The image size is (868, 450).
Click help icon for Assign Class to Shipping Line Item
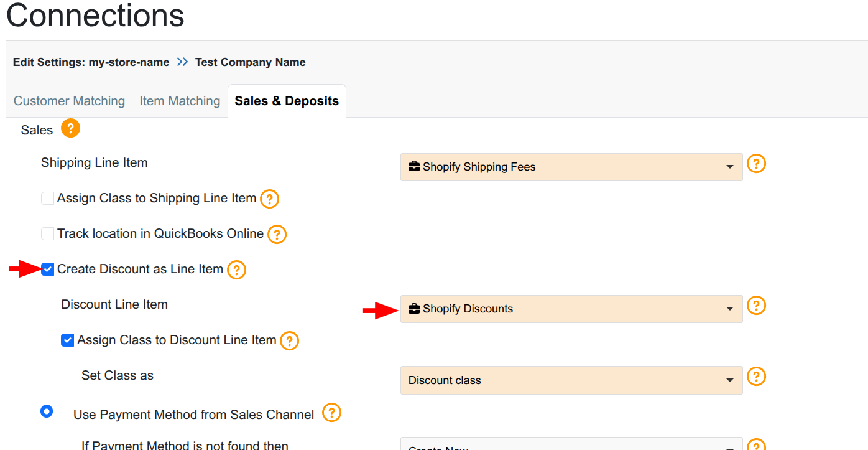269,199
